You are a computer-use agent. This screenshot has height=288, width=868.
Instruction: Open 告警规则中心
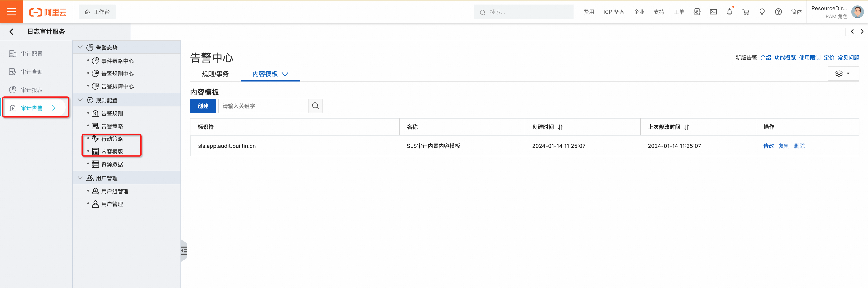[x=117, y=74]
